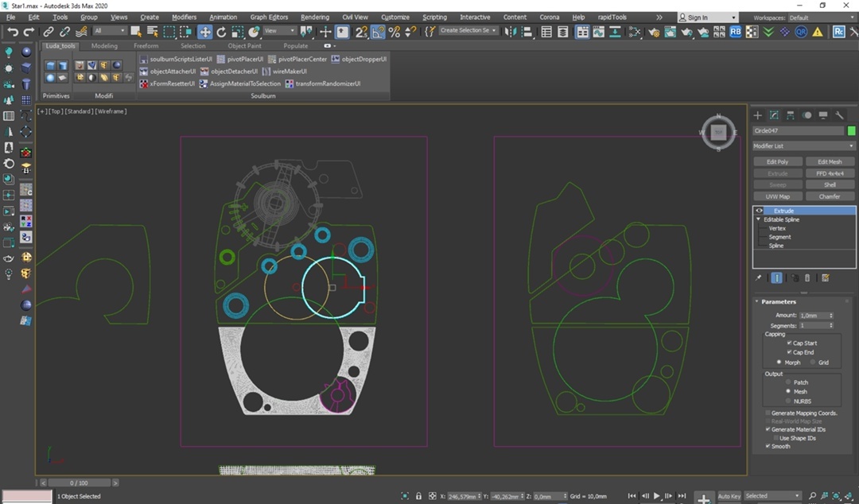859x504 pixels.
Task: Click the Undo arrow icon
Action: pyautogui.click(x=12, y=32)
